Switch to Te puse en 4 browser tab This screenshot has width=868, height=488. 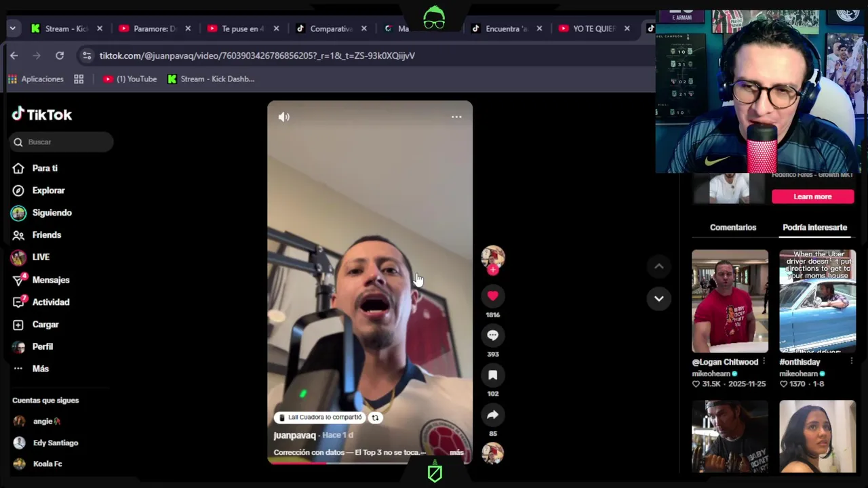coord(242,28)
